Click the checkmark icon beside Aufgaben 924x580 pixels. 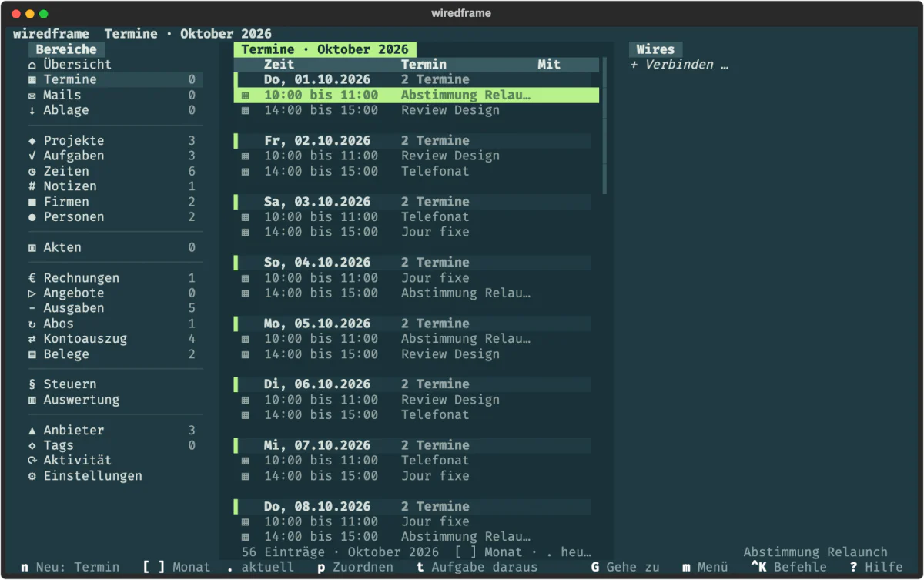coord(32,156)
